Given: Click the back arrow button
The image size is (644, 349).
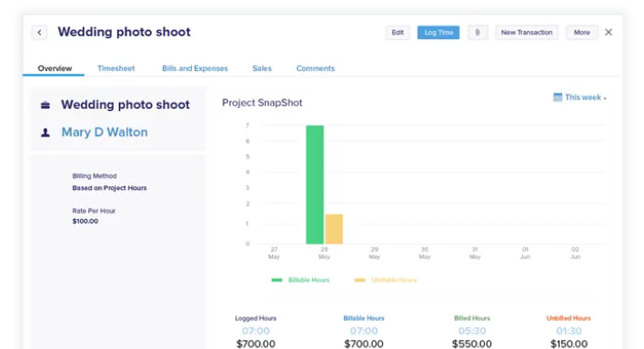Looking at the screenshot, I should pyautogui.click(x=39, y=33).
